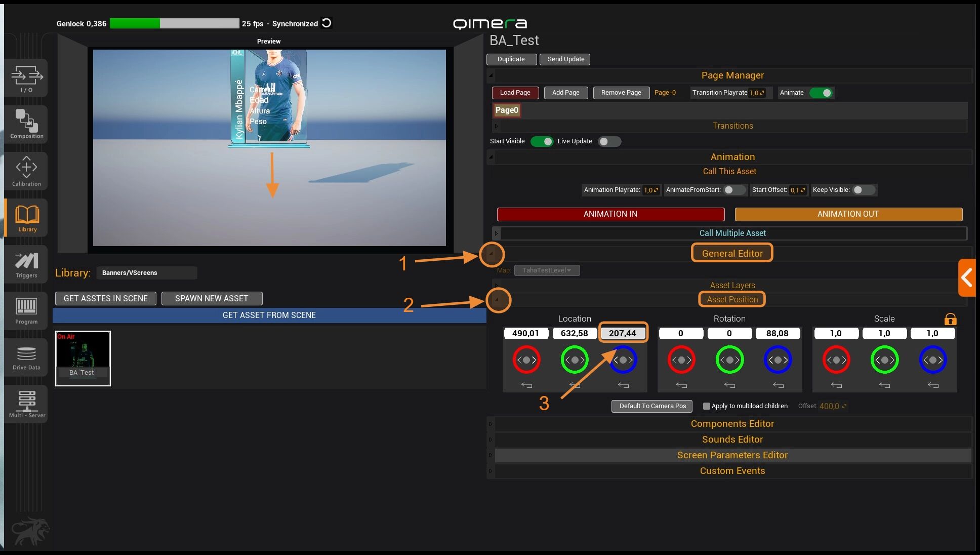
Task: Open the Program panel
Action: [x=26, y=310]
